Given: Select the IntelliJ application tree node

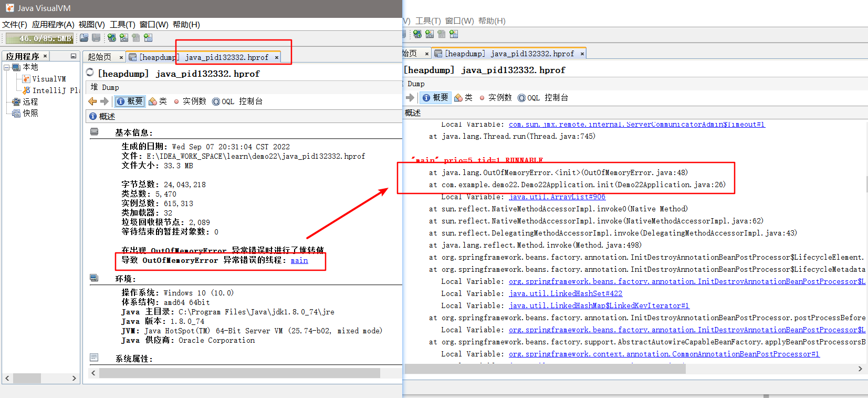Looking at the screenshot, I should [x=51, y=90].
